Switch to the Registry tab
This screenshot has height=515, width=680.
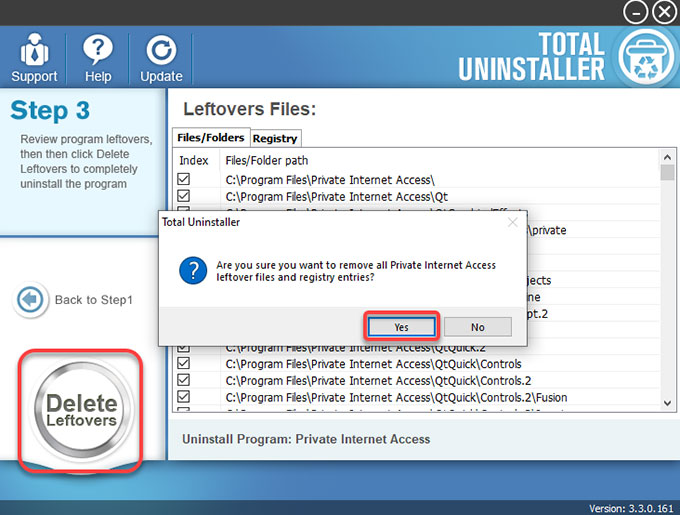pyautogui.click(x=275, y=138)
